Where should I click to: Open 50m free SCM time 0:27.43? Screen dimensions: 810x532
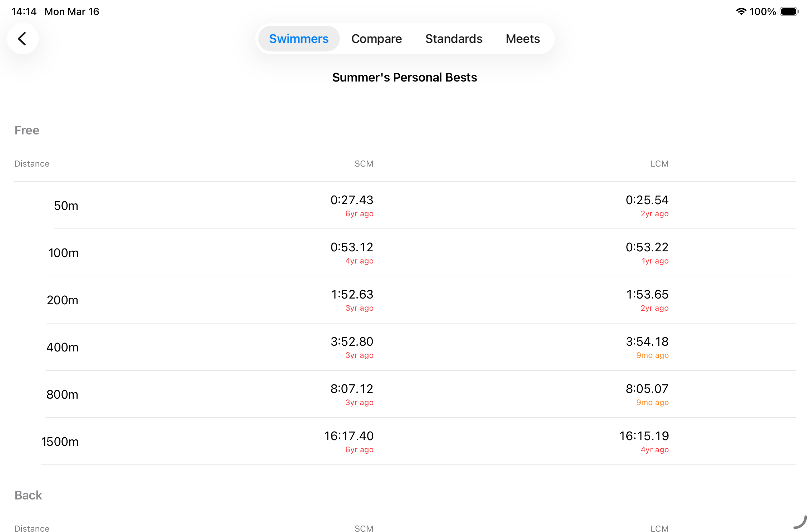coord(352,200)
